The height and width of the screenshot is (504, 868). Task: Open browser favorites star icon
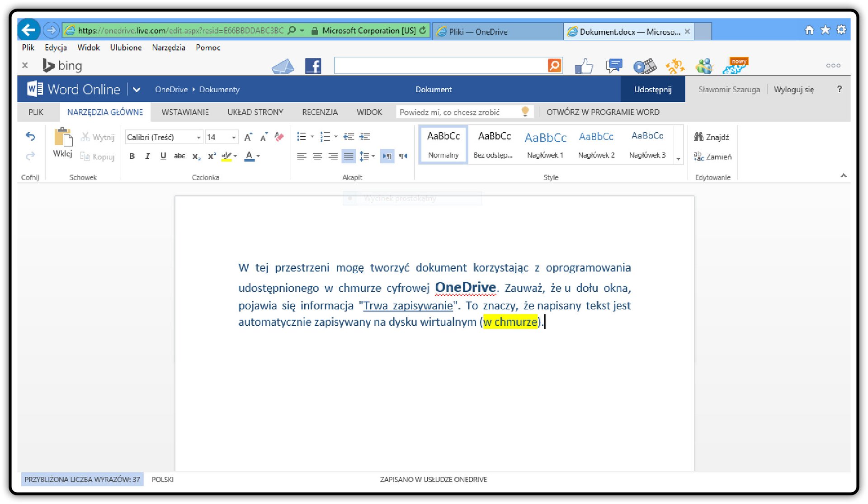click(825, 30)
